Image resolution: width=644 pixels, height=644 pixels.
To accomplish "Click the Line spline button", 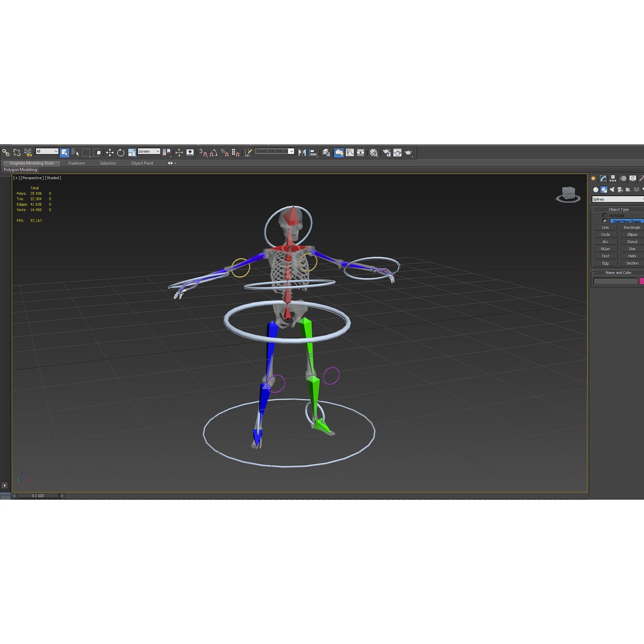I will [x=605, y=227].
